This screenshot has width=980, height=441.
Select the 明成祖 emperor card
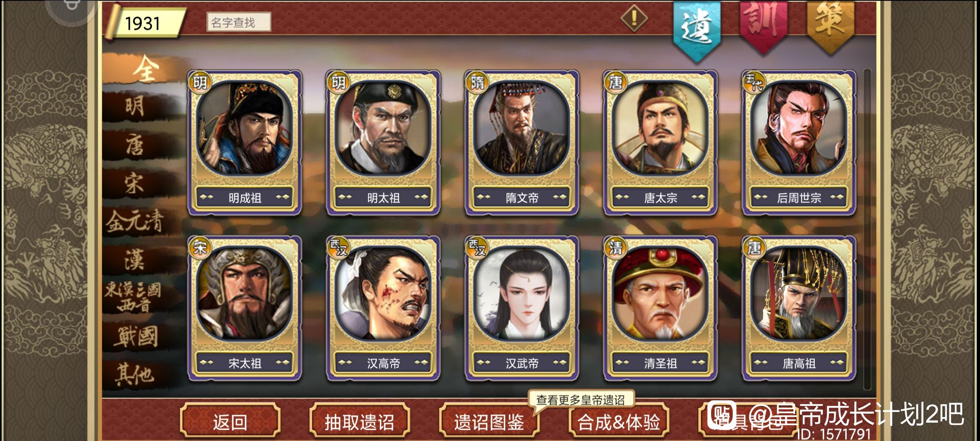[245, 143]
